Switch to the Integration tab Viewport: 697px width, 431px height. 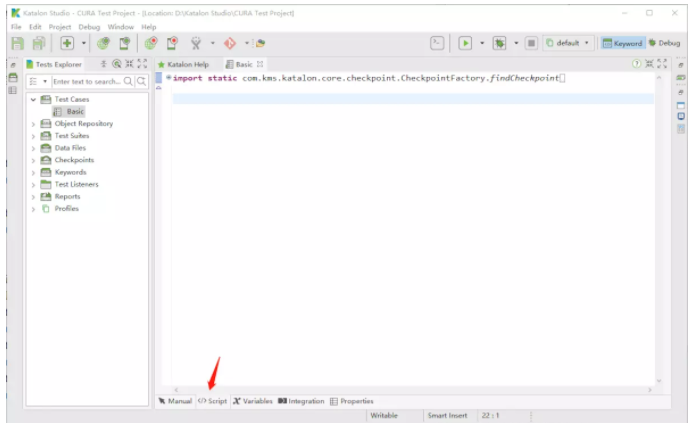pos(301,401)
